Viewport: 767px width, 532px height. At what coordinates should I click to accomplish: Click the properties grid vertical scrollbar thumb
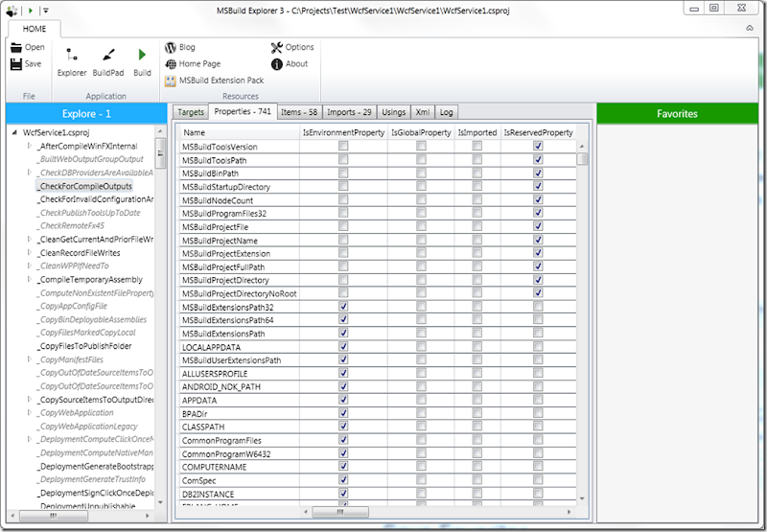click(x=582, y=159)
